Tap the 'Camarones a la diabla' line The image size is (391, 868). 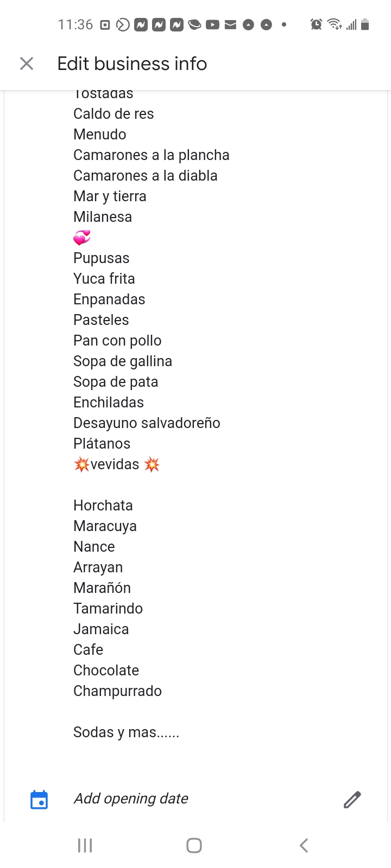[146, 176]
